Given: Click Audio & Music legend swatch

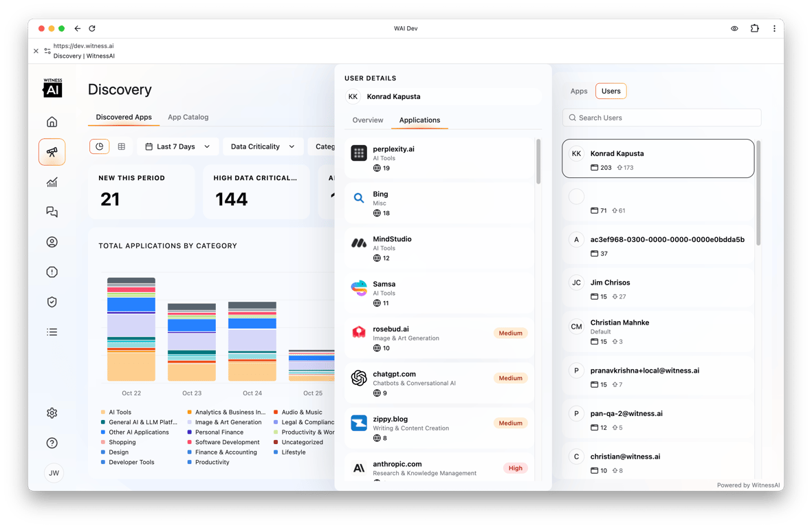Looking at the screenshot, I should 276,412.
